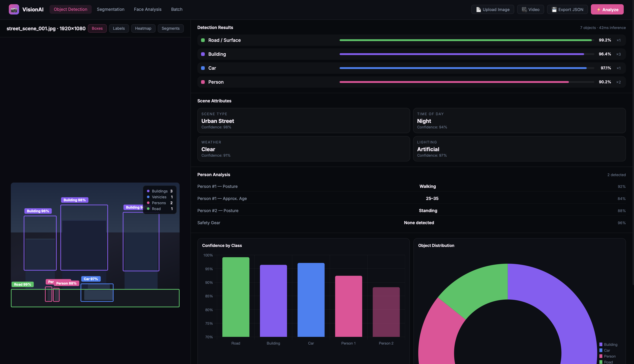Screen dimensions: 634x364
Task: Click the purple Building bar in chart
Action: click(273, 301)
